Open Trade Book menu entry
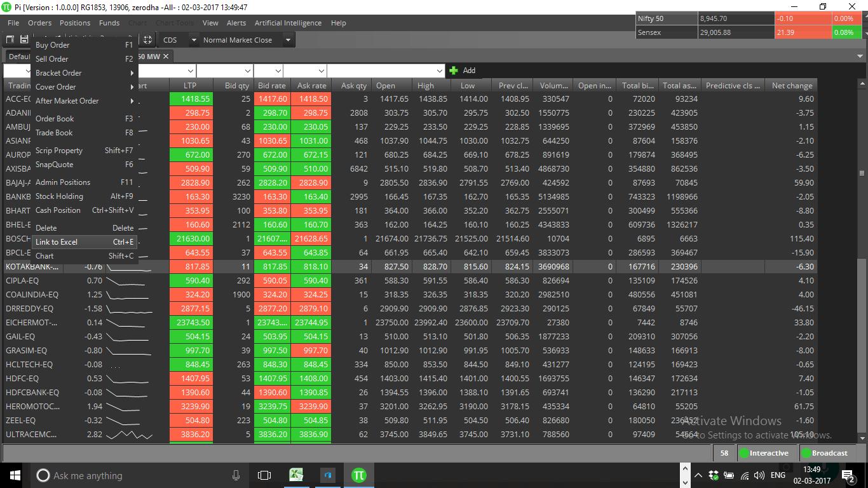The image size is (868, 488). point(85,133)
